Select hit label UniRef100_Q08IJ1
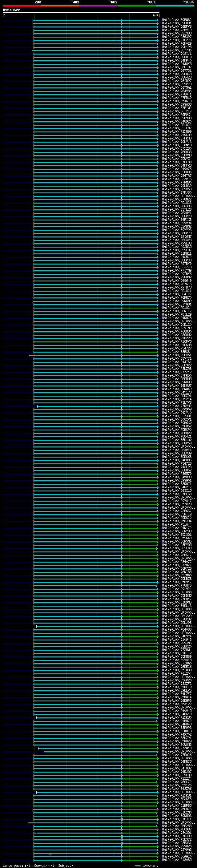197x868 pixels. [176, 54]
